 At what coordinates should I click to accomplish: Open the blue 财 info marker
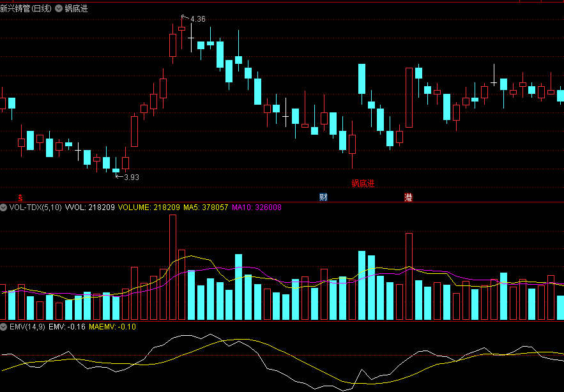pyautogui.click(x=323, y=197)
